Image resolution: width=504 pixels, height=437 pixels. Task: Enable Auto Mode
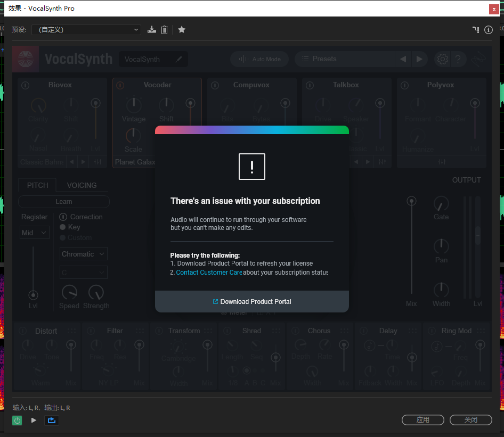(259, 59)
